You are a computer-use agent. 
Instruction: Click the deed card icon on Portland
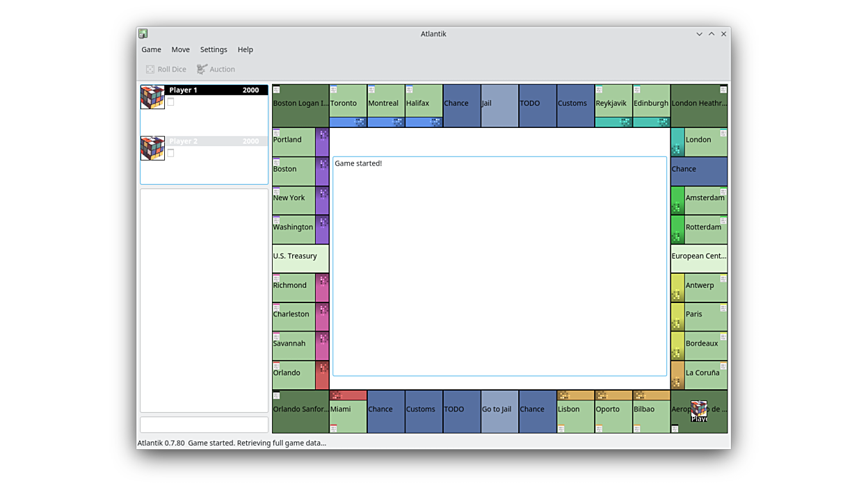tap(277, 133)
